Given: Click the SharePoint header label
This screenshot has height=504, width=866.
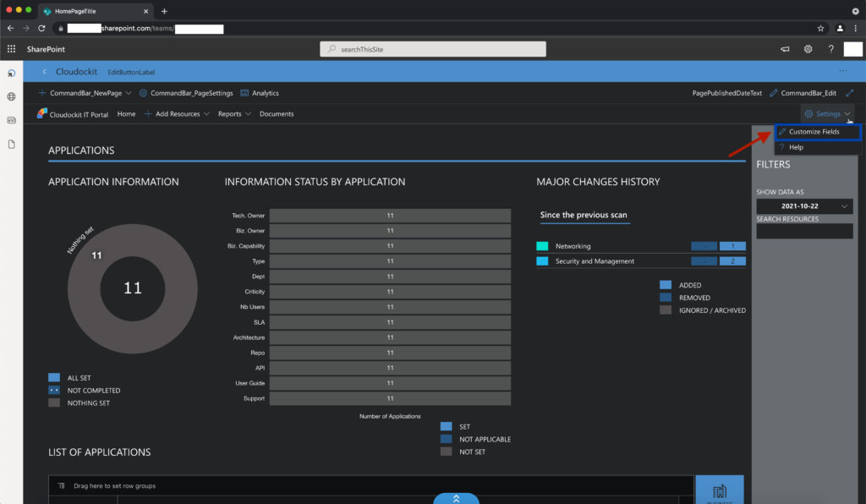Looking at the screenshot, I should pyautogui.click(x=46, y=49).
